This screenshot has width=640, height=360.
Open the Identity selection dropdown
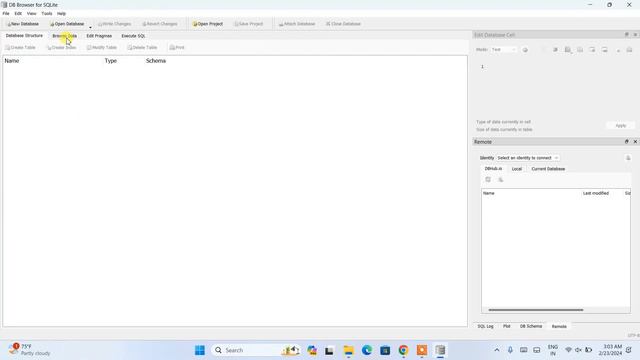(527, 158)
